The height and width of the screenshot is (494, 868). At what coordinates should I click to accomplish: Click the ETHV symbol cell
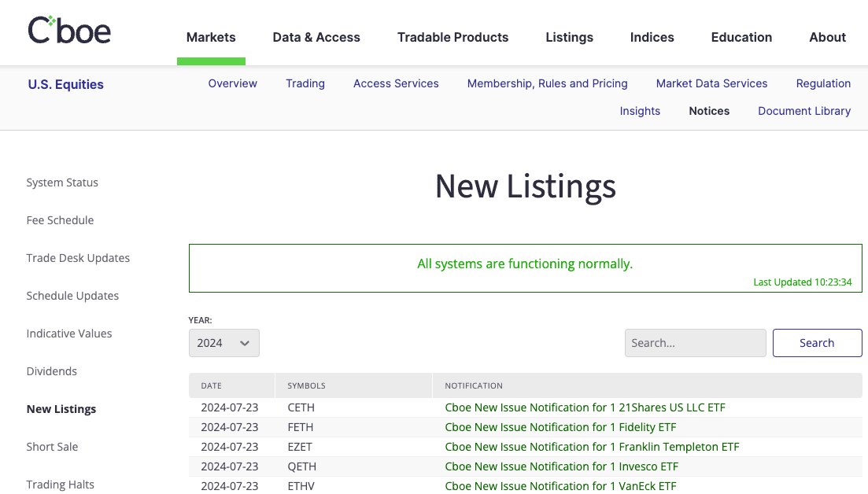click(x=301, y=486)
